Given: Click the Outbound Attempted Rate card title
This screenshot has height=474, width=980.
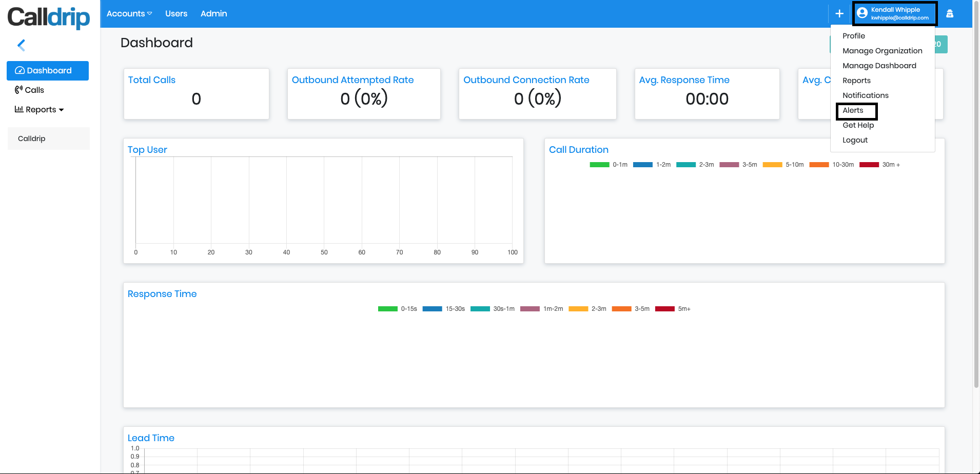Looking at the screenshot, I should pyautogui.click(x=352, y=80).
